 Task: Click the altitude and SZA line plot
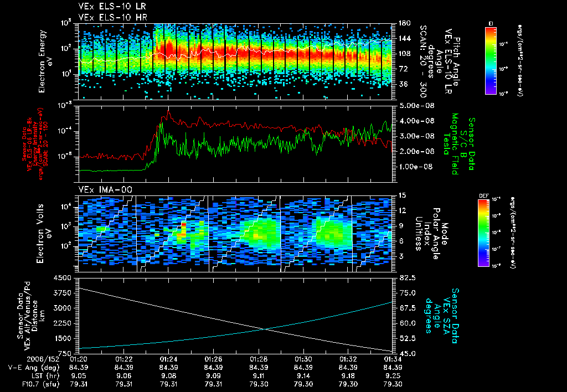[x=235, y=316]
